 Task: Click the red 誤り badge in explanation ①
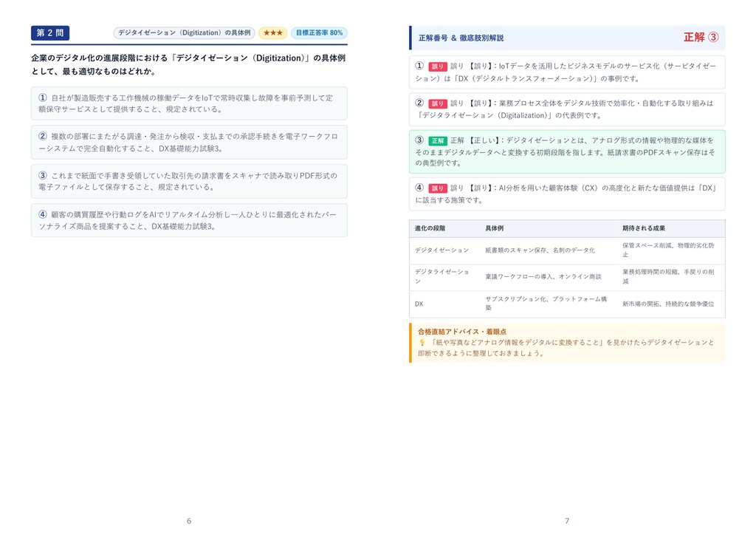[x=437, y=66]
